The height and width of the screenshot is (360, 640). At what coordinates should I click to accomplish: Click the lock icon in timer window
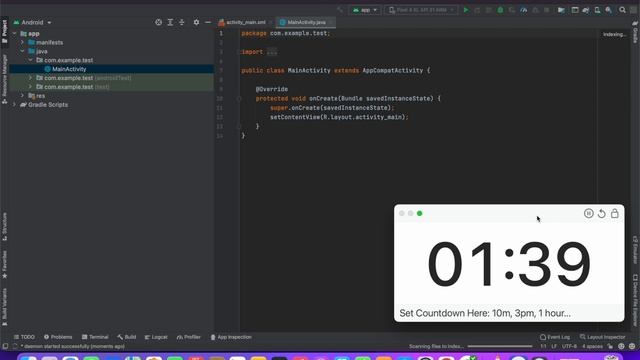[x=615, y=213]
